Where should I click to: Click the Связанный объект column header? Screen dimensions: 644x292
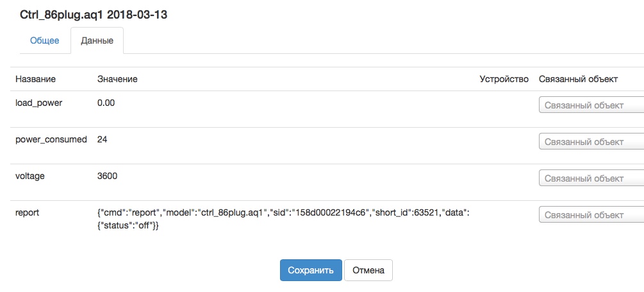pyautogui.click(x=578, y=79)
